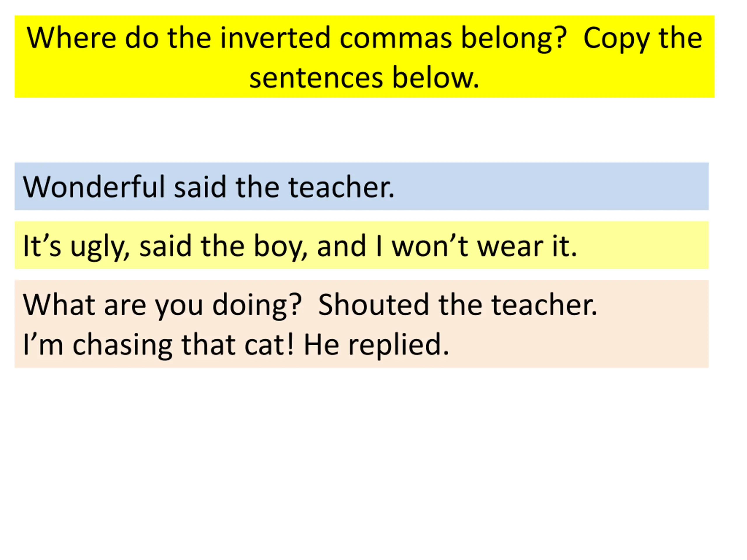Click the question mark after 'doing'
Image resolution: width=747 pixels, height=560 pixels.
[295, 304]
